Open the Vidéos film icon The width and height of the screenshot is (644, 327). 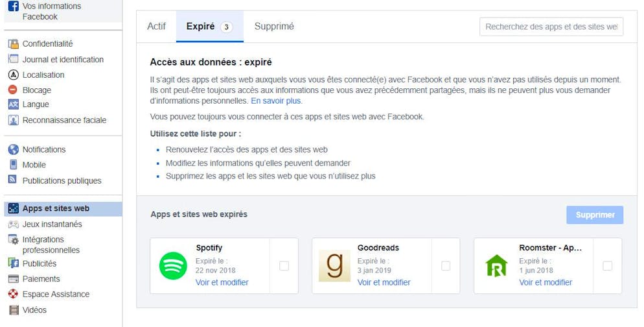(x=14, y=309)
